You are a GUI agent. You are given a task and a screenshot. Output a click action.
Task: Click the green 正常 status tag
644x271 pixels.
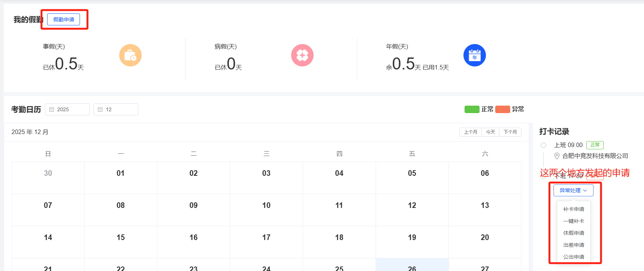595,145
